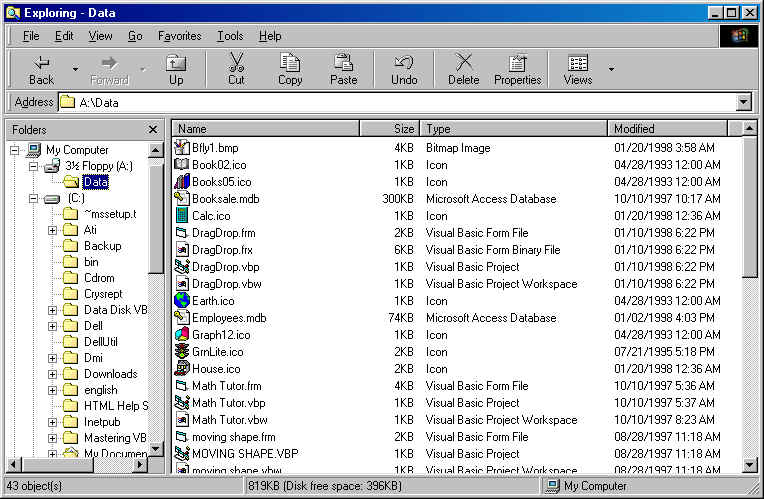
Task: Select the Math Tutor.vbp project icon
Action: click(182, 403)
